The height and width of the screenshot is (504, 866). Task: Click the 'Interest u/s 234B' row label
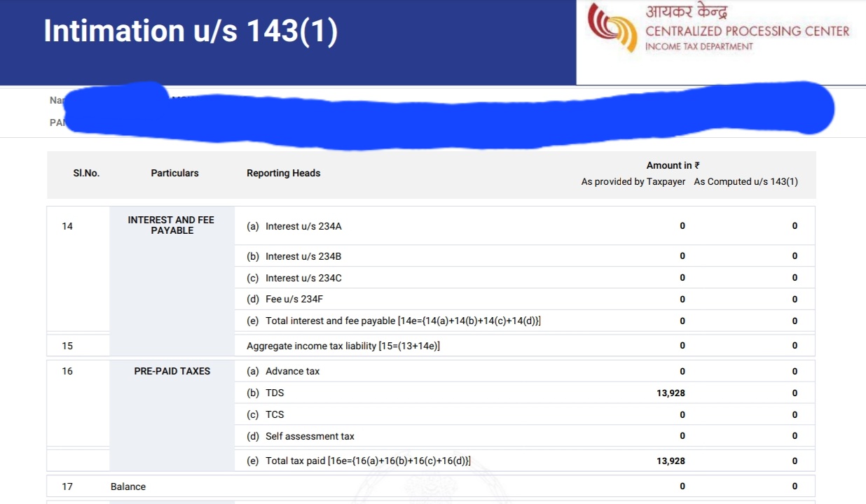(303, 256)
